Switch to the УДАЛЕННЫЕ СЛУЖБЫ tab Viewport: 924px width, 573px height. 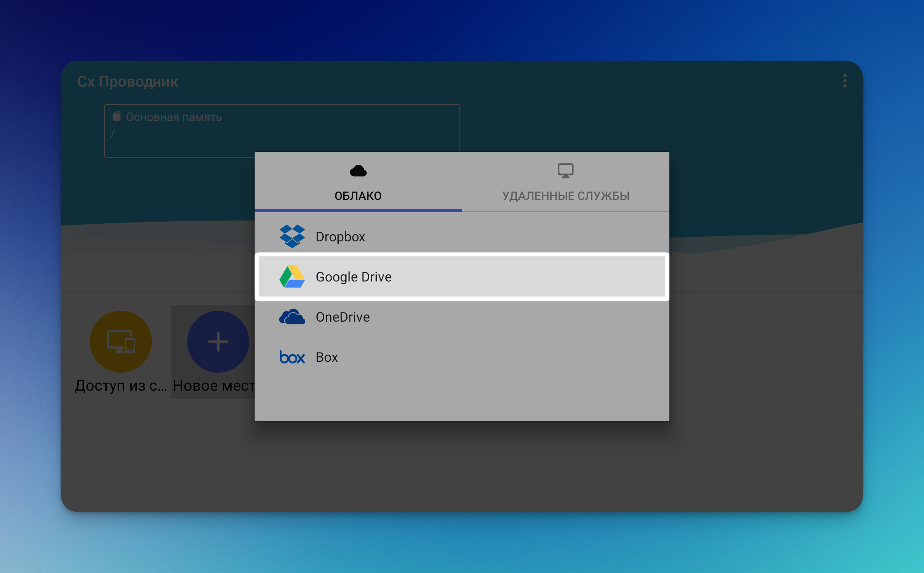coord(565,196)
